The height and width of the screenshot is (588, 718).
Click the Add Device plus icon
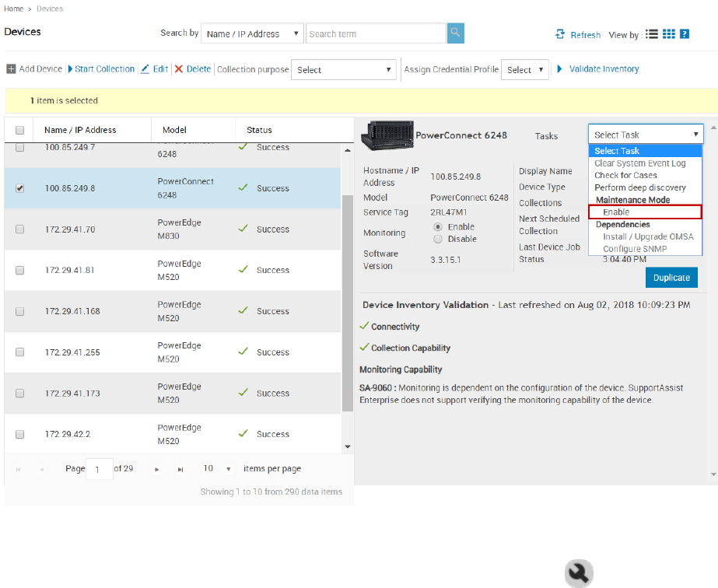(x=11, y=69)
